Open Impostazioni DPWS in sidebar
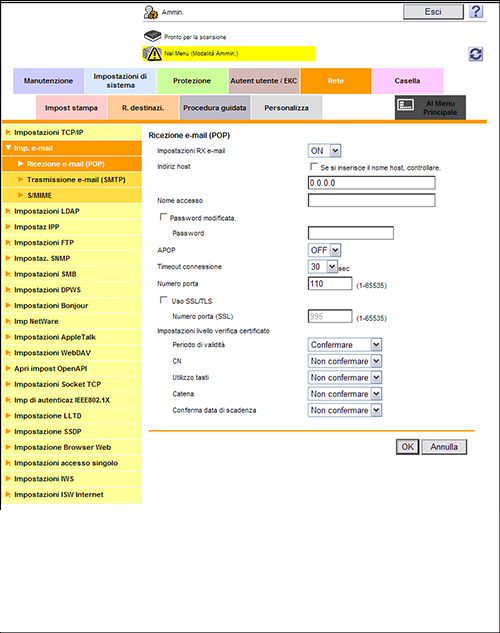Screen dimensions: 500x633 tap(72, 290)
